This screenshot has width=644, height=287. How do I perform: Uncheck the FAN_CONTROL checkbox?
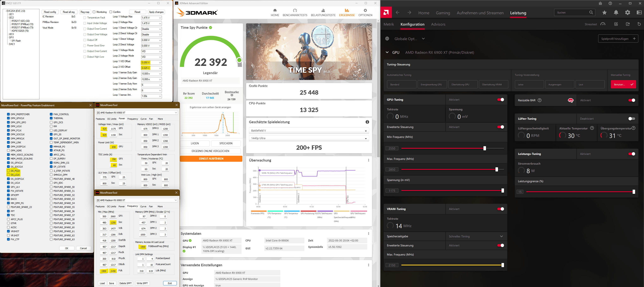pos(51,114)
